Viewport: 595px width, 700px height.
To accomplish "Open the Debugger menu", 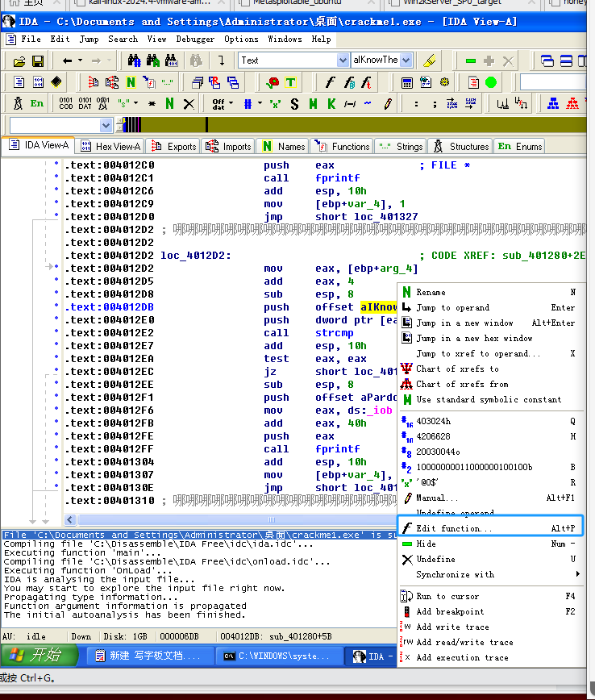I will [x=195, y=39].
